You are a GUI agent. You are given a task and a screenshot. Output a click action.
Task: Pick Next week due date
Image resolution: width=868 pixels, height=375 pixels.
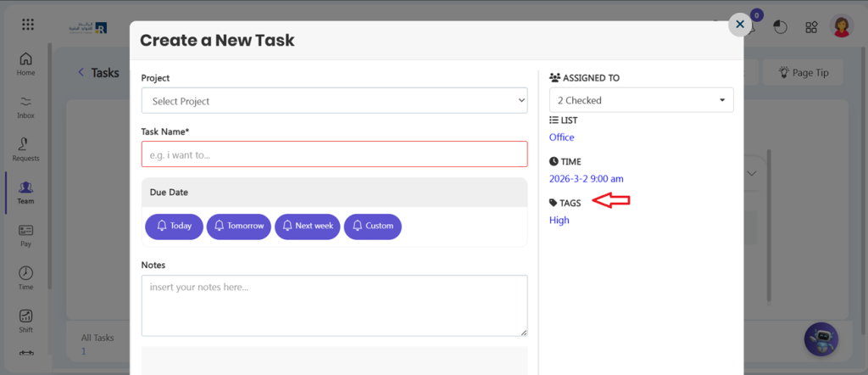click(x=308, y=227)
